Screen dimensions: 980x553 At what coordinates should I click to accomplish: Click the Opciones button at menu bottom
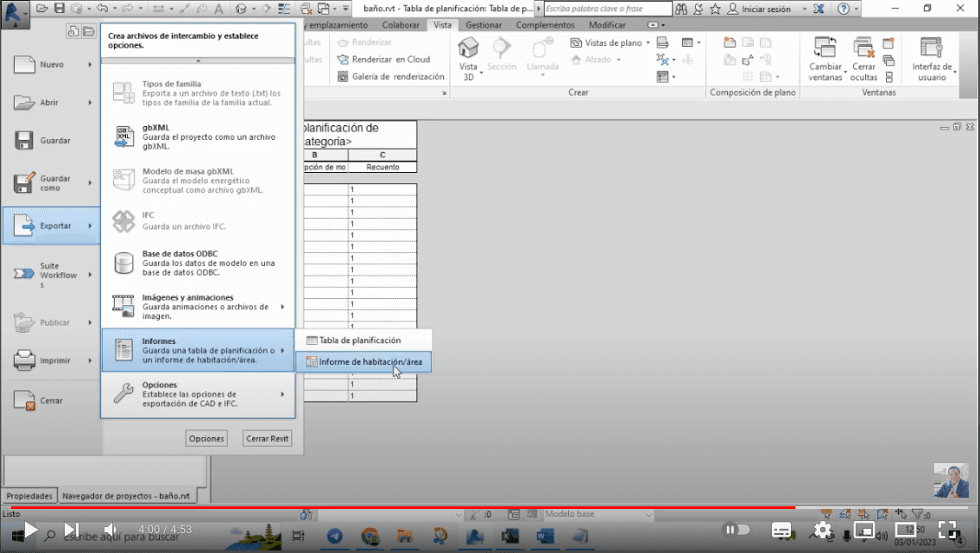[206, 439]
